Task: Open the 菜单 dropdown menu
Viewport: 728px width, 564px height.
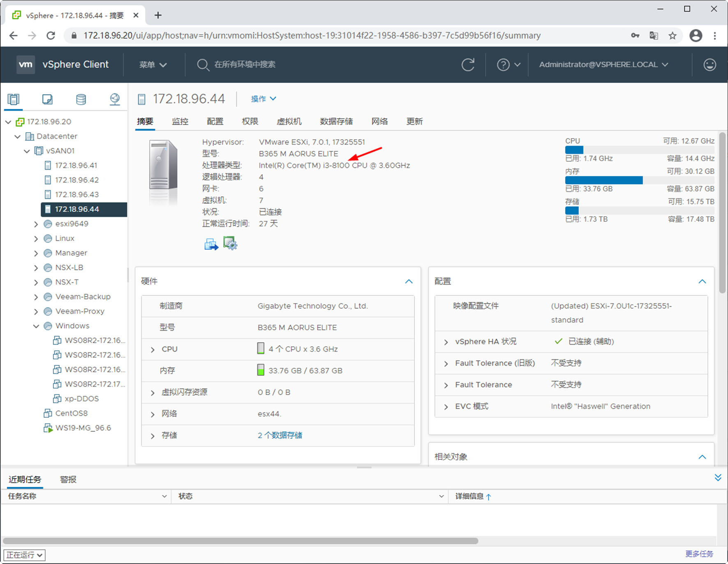Action: [153, 64]
